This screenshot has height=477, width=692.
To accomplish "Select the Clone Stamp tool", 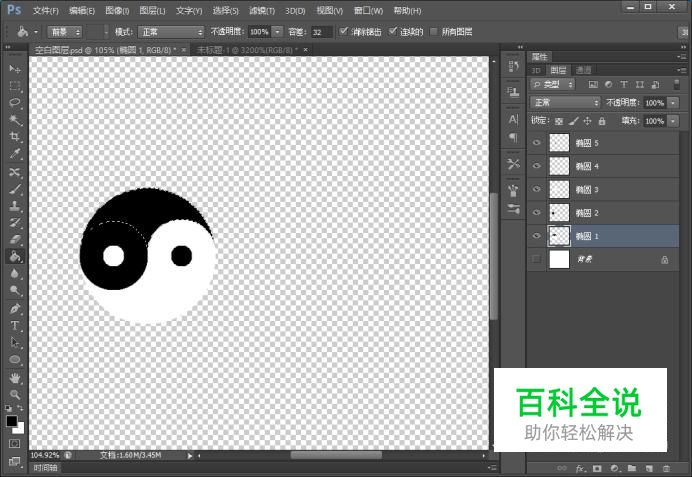I will (x=15, y=206).
